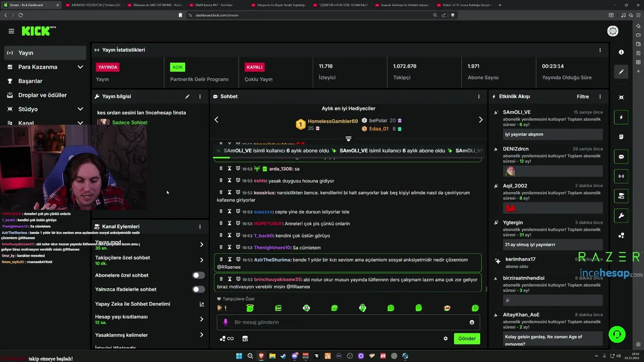
Task: Switch to Stream - Kick Dashboard tab
Action: pos(31,5)
